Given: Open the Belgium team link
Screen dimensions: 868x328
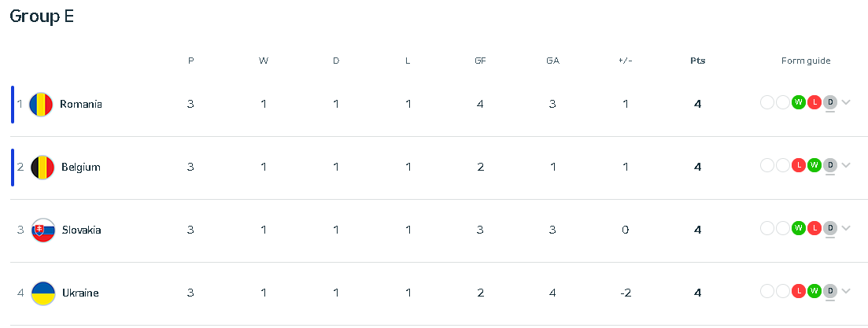Looking at the screenshot, I should pos(81,167).
